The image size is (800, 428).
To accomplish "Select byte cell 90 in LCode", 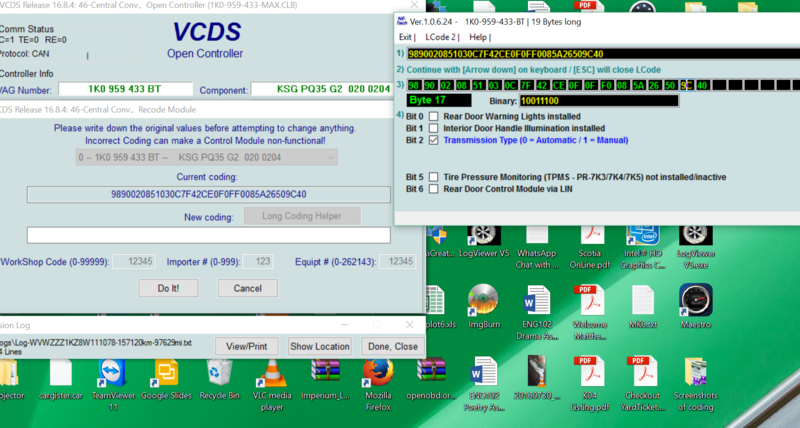I will (x=430, y=85).
